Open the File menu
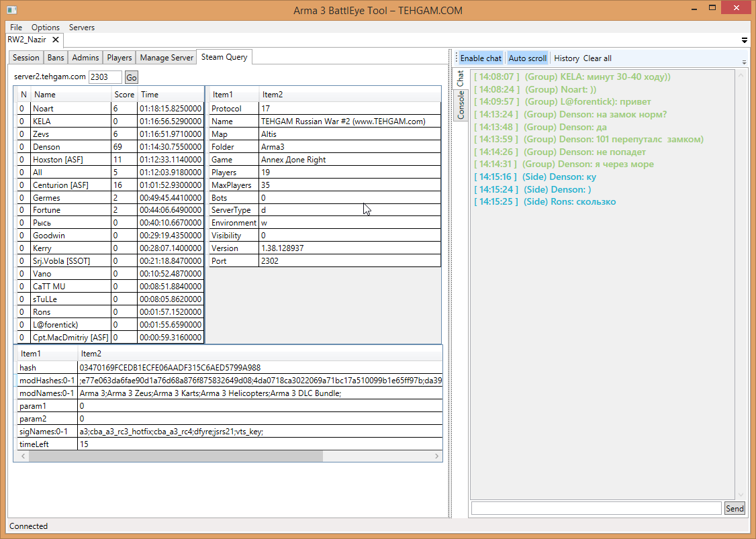This screenshot has height=539, width=756. coord(16,28)
